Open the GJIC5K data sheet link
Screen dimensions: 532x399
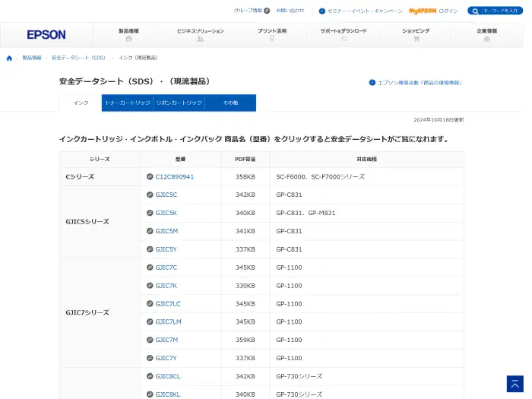[166, 213]
